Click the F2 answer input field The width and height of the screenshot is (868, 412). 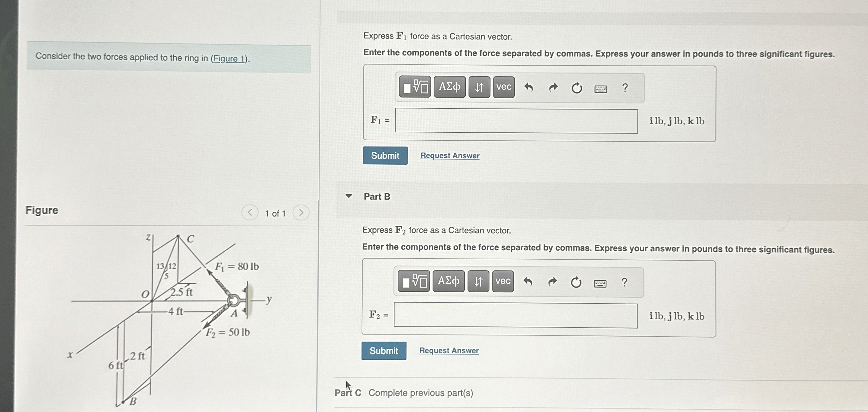[x=515, y=316]
